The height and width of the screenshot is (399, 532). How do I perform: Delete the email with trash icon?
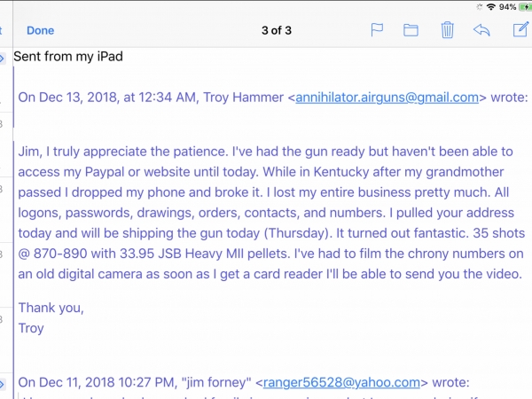tap(447, 30)
